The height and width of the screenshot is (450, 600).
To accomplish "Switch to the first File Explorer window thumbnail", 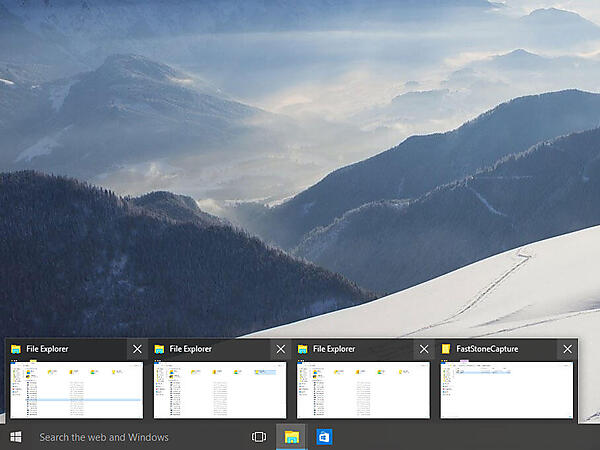I will click(76, 390).
